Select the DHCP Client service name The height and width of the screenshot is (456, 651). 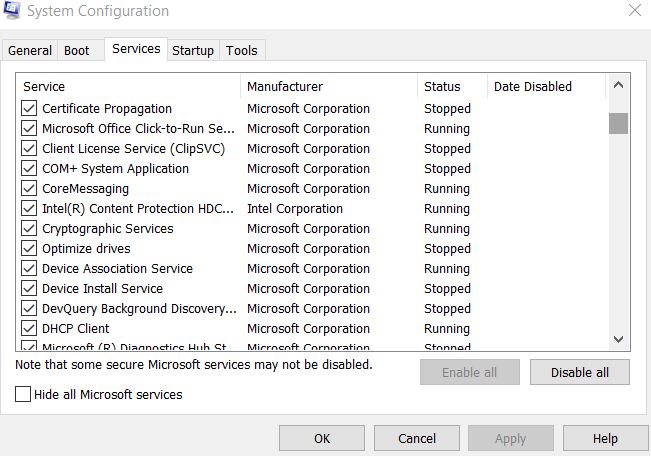tap(76, 329)
